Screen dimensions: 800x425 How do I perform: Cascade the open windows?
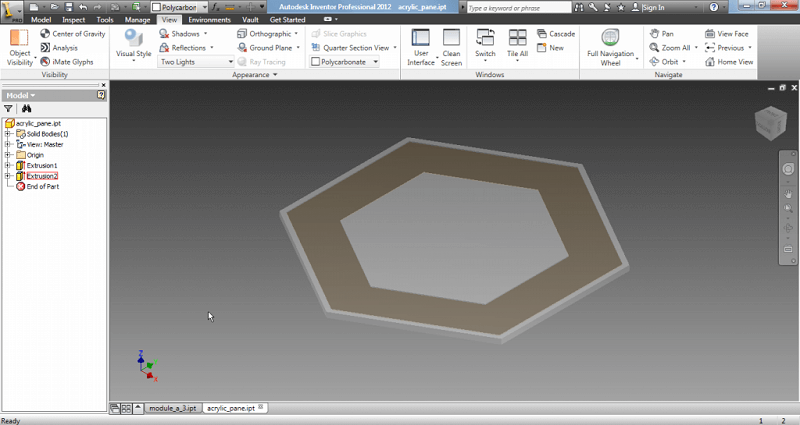coord(556,34)
